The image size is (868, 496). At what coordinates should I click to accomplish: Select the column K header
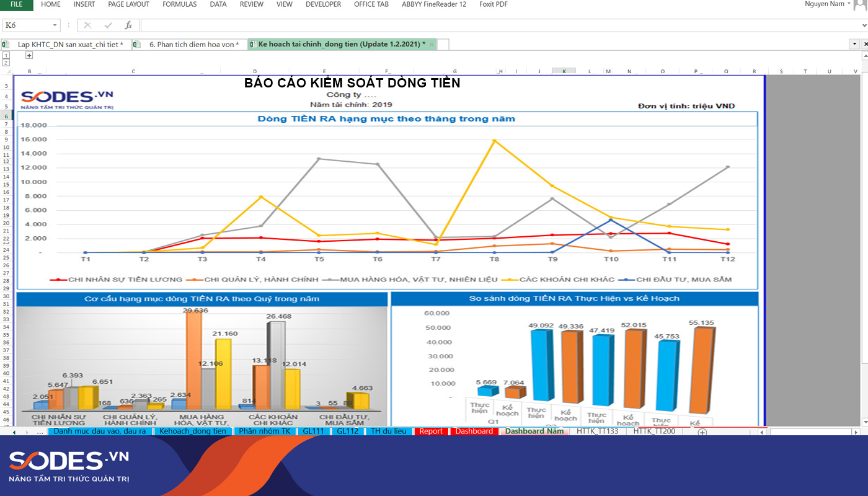[564, 71]
